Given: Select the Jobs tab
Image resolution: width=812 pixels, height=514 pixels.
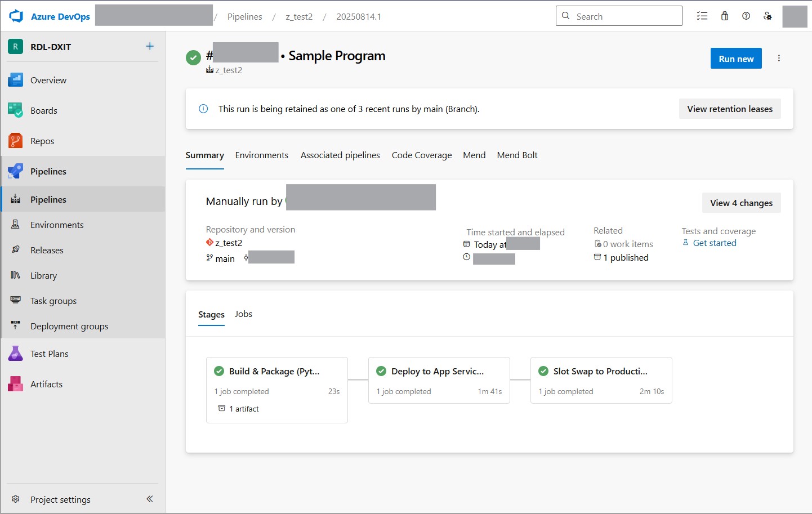Looking at the screenshot, I should tap(243, 314).
